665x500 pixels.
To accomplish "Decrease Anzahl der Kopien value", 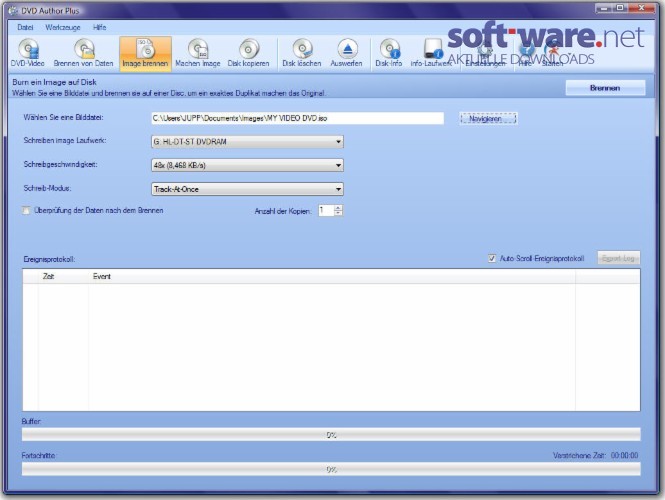I will [338, 213].
